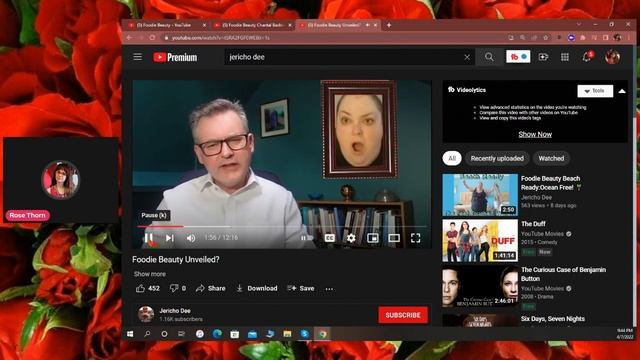Open the YouTube apps grid icon
The image size is (640, 360).
point(565,57)
